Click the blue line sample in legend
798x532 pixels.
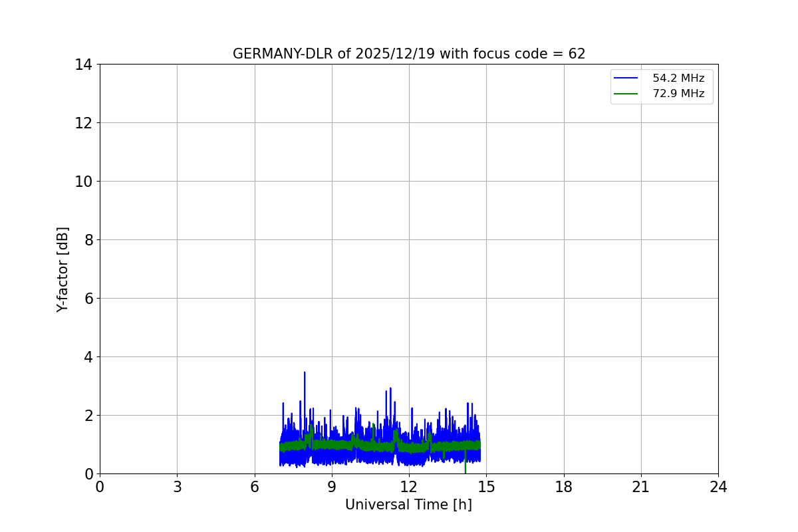tap(626, 78)
